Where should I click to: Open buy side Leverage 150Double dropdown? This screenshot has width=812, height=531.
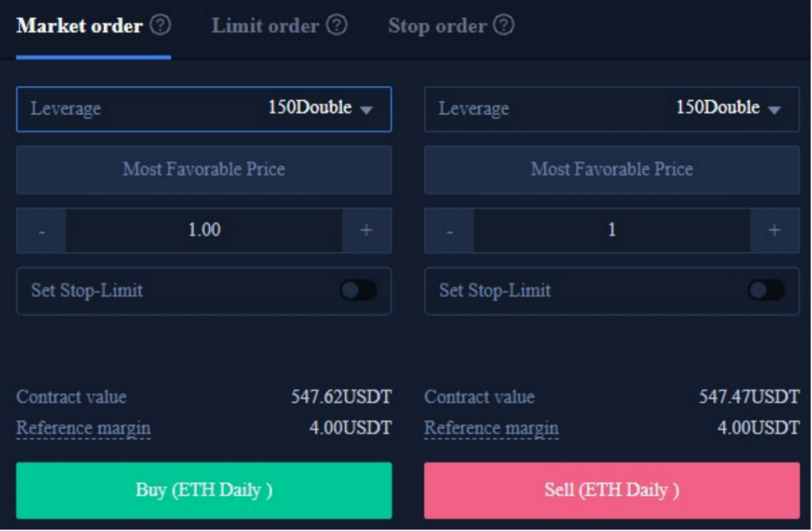tap(204, 109)
